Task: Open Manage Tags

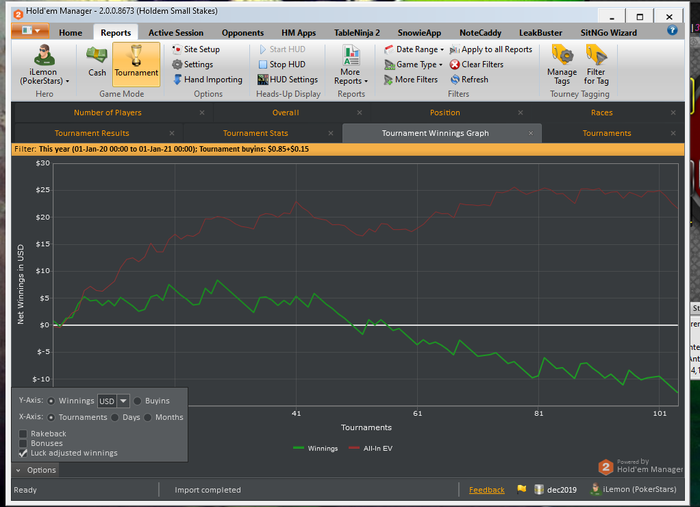Action: tap(562, 65)
